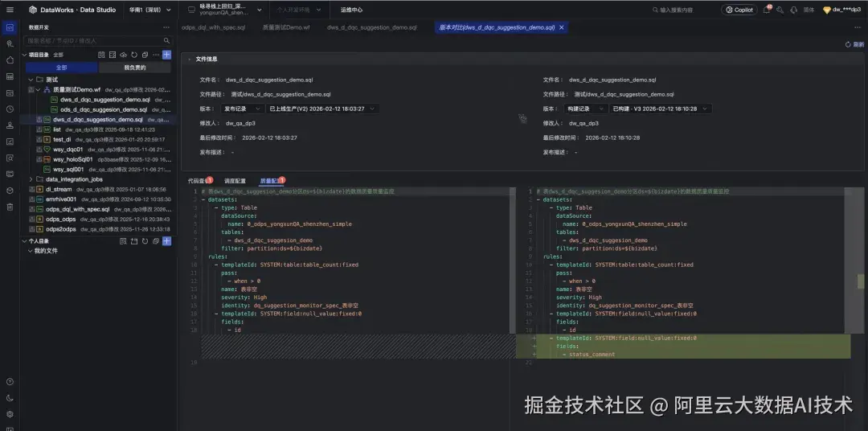Close the 版本对比 tab
The image size is (868, 431).
point(561,27)
